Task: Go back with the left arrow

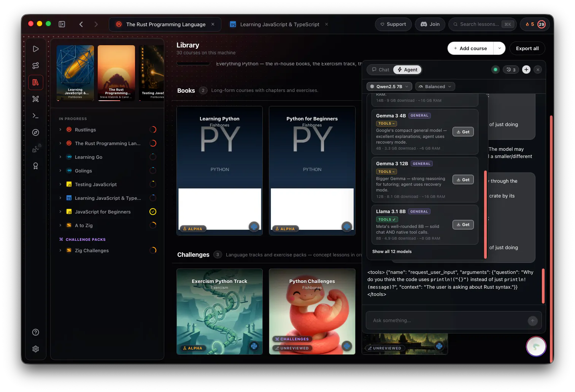Action: 81,24
